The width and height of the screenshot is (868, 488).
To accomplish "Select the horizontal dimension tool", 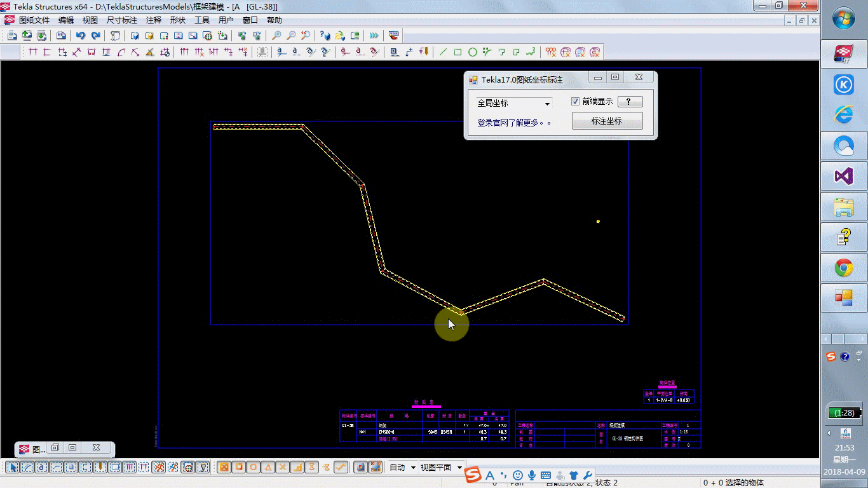I will pos(33,52).
